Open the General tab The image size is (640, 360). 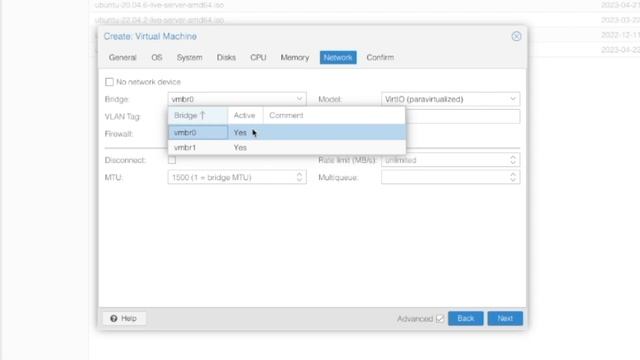122,58
